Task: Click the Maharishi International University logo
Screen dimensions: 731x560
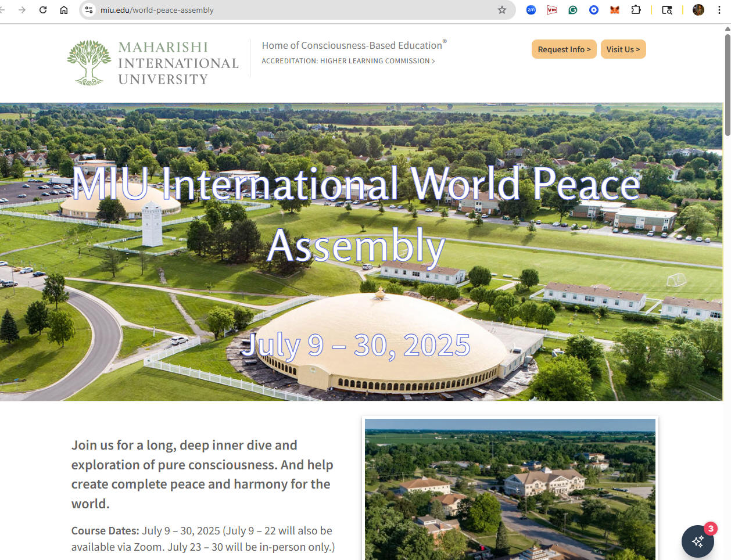Action: [x=153, y=63]
